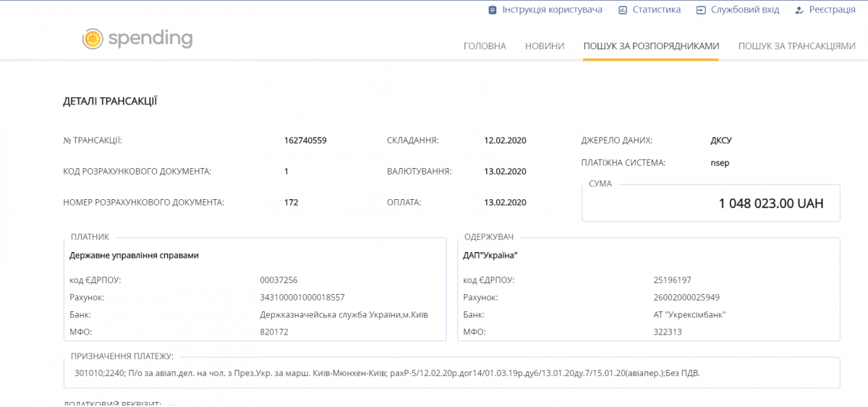Click the ПЛАТІЖНА СИСТЕМА label
This screenshot has height=407, width=868.
[623, 163]
